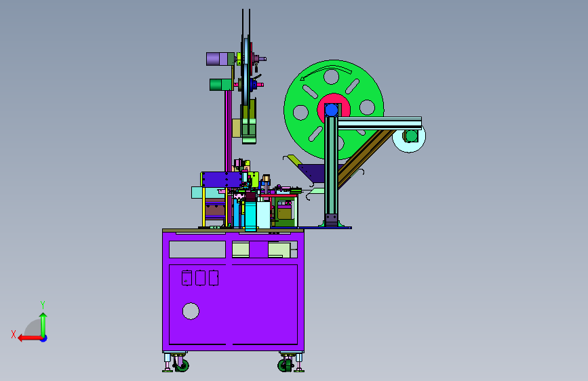This screenshot has height=381, width=588.
Task: Select the blue circular shaft end on the reel hub
Action: (x=331, y=111)
